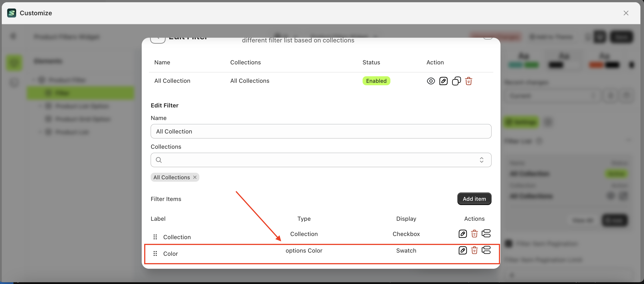Click the Add item button
This screenshot has height=284, width=644.
474,199
